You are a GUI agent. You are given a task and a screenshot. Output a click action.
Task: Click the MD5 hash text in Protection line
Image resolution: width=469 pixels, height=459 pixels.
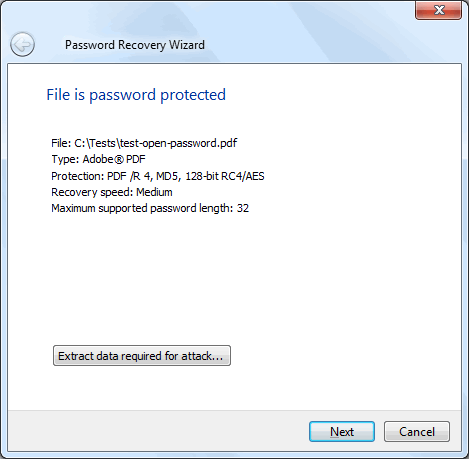(168, 176)
